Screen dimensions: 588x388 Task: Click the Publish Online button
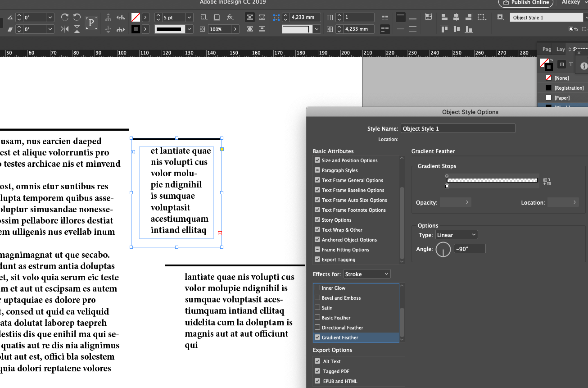[x=525, y=3]
